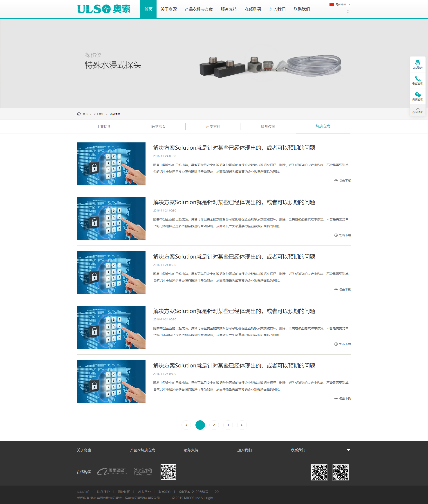
Task: Expand the footer menu triangle arrow
Action: pos(348,450)
